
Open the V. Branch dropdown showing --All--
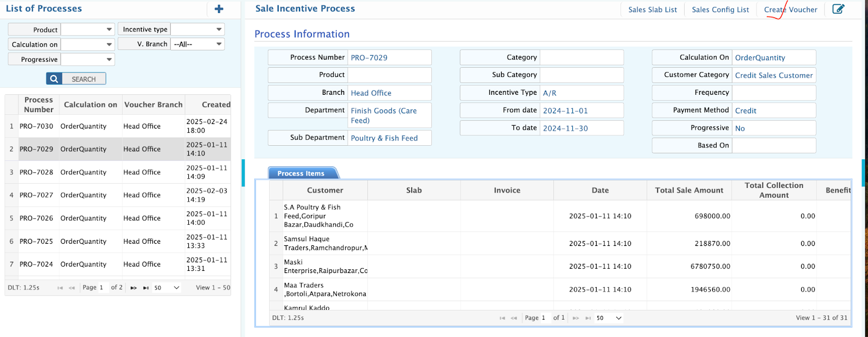tap(197, 44)
